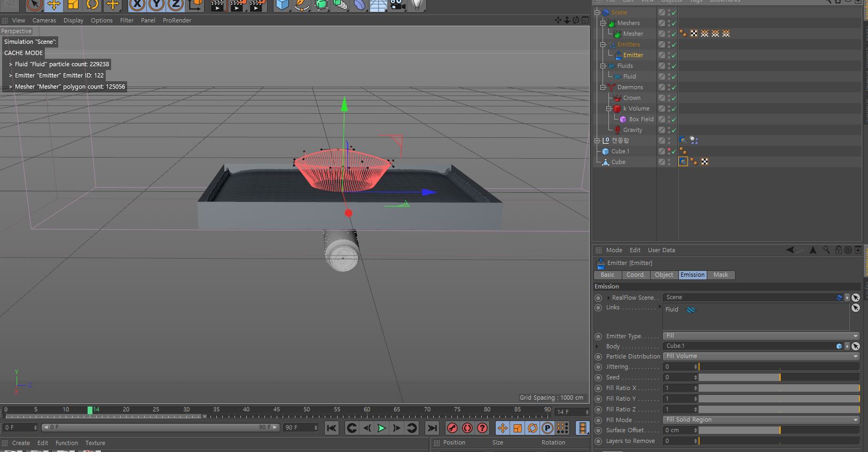Go to next key button

[412, 428]
